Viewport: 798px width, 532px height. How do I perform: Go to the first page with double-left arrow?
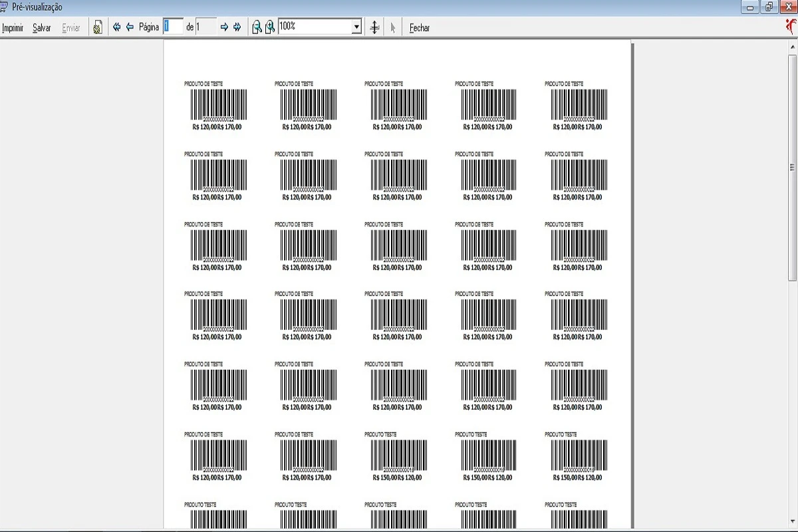(x=117, y=27)
